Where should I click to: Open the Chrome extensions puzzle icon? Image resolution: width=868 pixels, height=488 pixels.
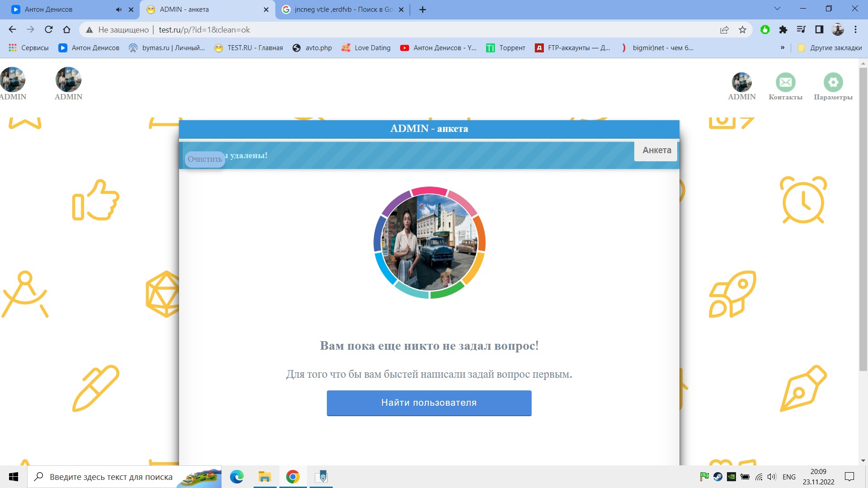point(783,30)
